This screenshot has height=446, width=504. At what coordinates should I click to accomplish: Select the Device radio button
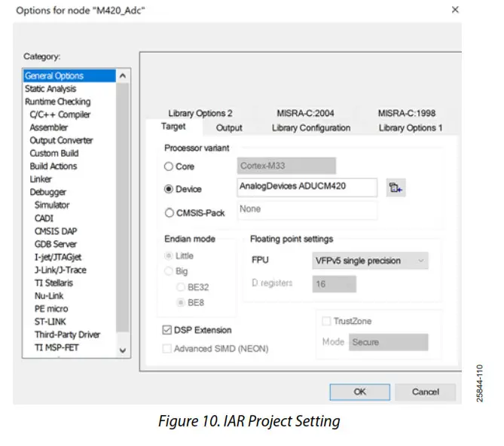[169, 189]
